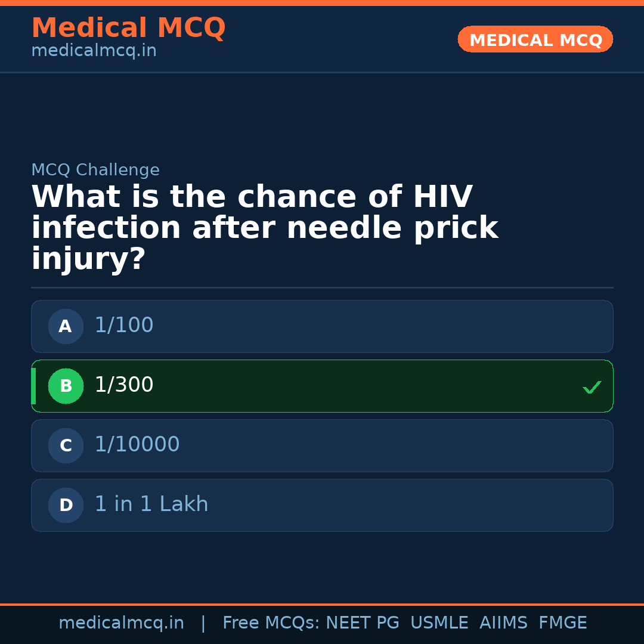Open the medicalmcq.in link in the footer
The width and height of the screenshot is (644, 644).
pyautogui.click(x=121, y=623)
